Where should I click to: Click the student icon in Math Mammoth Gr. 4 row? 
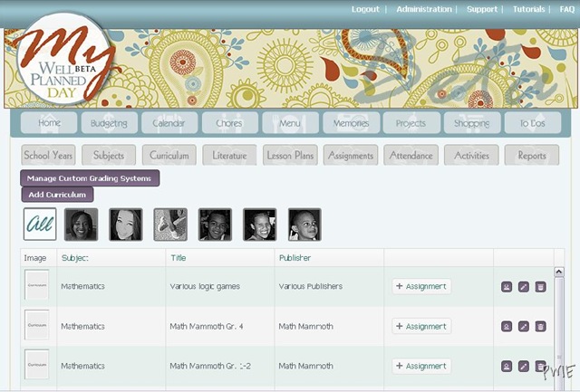[x=507, y=327]
